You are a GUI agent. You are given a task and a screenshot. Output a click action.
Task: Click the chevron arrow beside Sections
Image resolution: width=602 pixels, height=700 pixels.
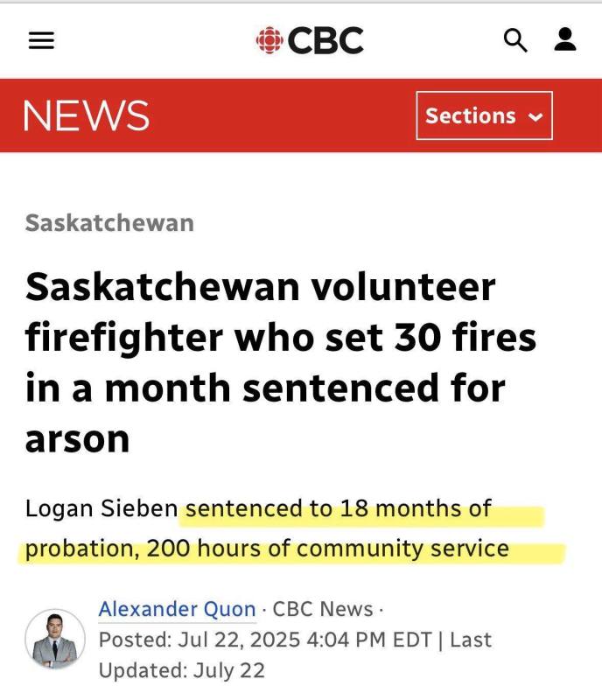coord(535,116)
